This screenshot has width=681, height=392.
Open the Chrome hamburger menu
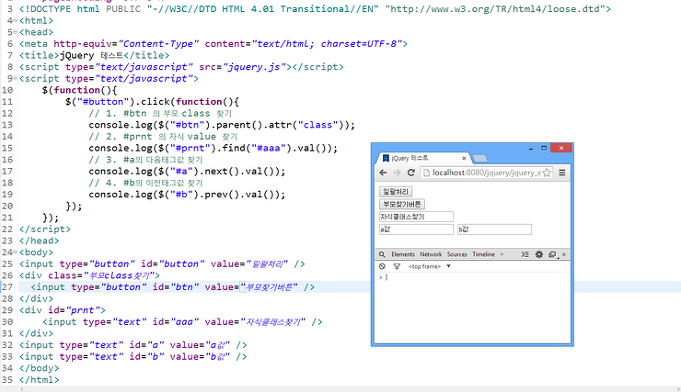tap(562, 173)
